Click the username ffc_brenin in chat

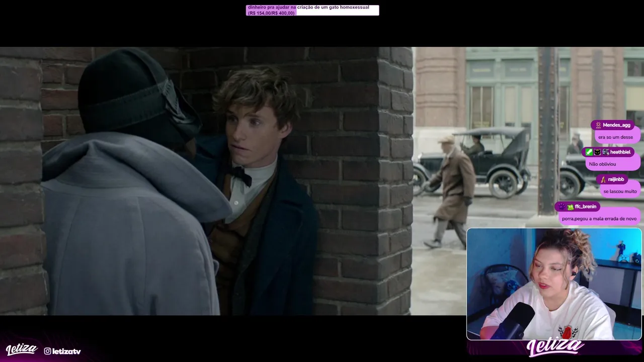click(x=586, y=207)
